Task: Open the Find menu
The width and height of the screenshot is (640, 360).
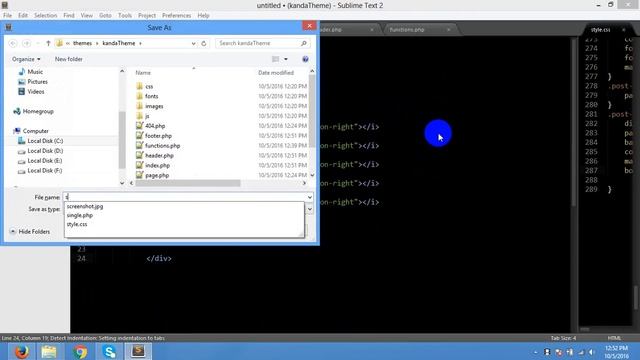Action: coord(69,16)
